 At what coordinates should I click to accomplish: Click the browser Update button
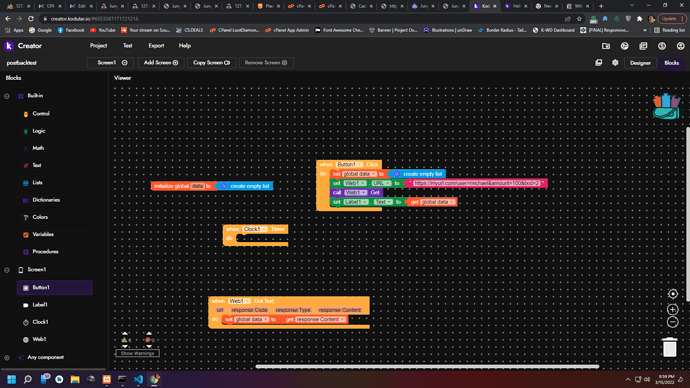672,18
